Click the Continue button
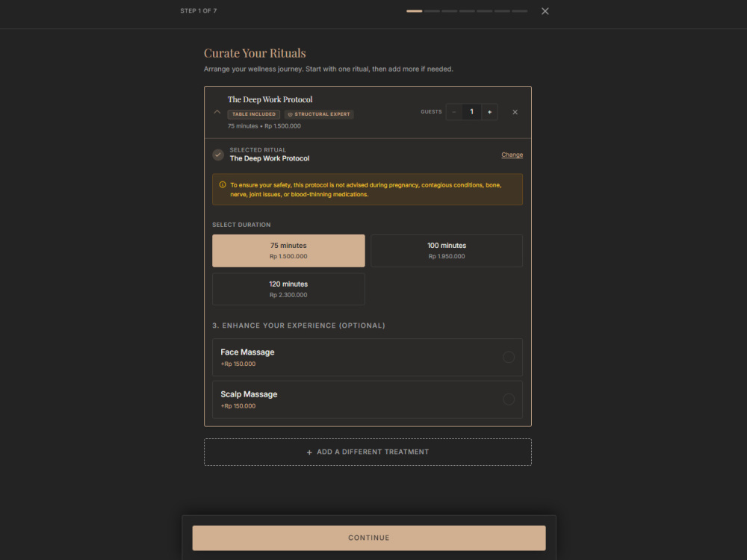 tap(369, 538)
